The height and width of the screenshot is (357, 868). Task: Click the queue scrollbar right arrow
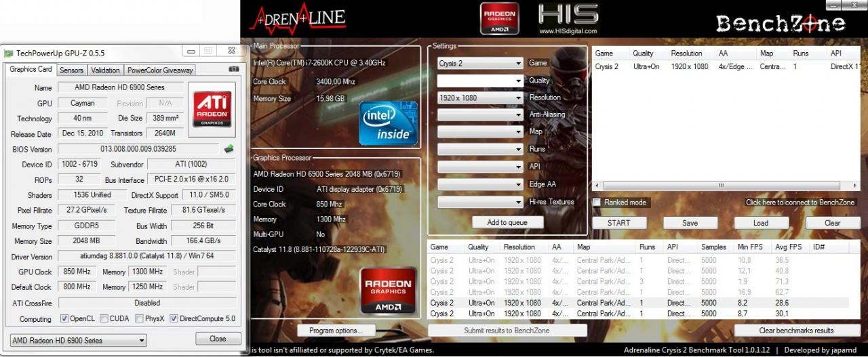(x=856, y=186)
